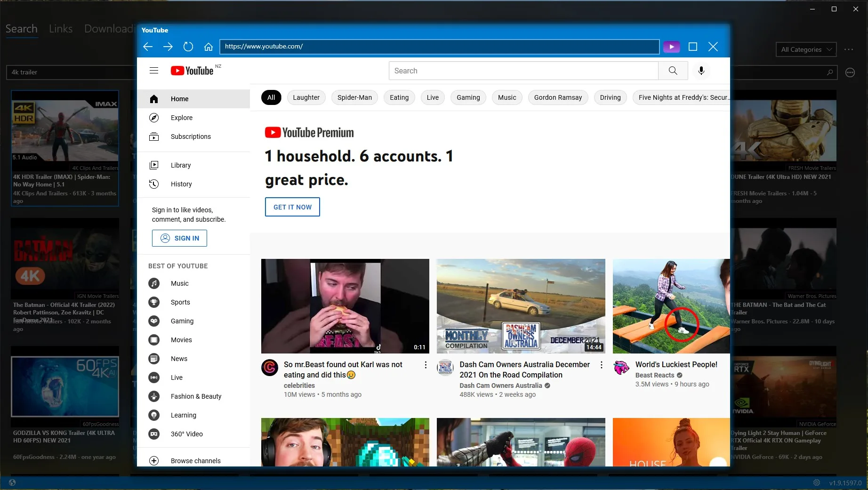The image size is (868, 490).
Task: Open Fashion & Beauty channel
Action: click(x=193, y=396)
